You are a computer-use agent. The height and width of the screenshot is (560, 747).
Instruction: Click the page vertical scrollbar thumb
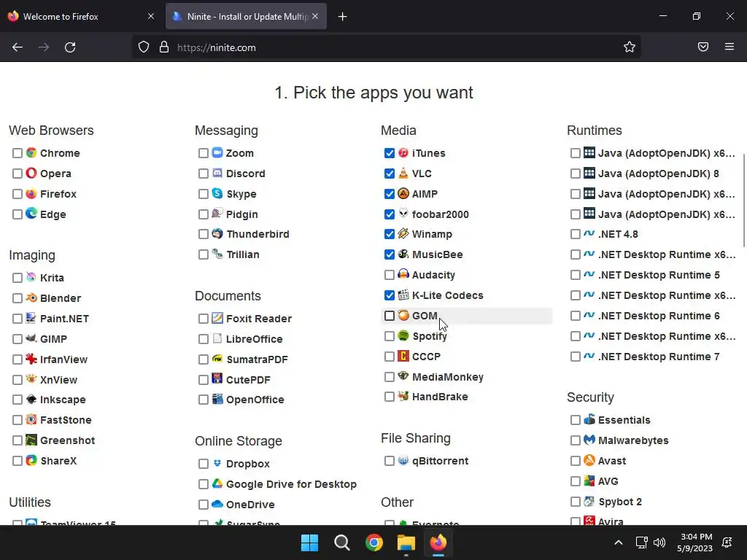coord(744,200)
